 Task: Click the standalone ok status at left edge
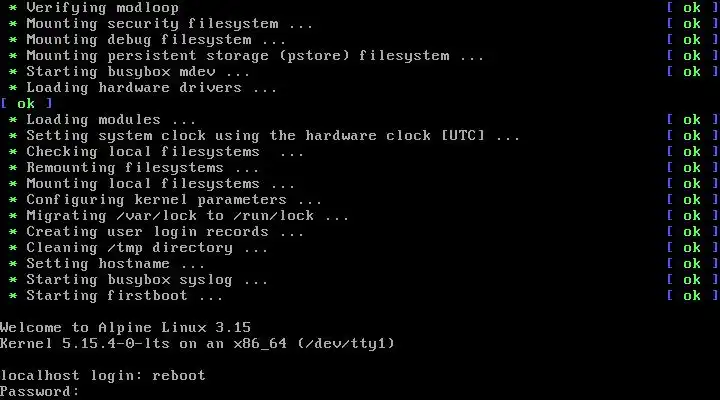point(26,104)
